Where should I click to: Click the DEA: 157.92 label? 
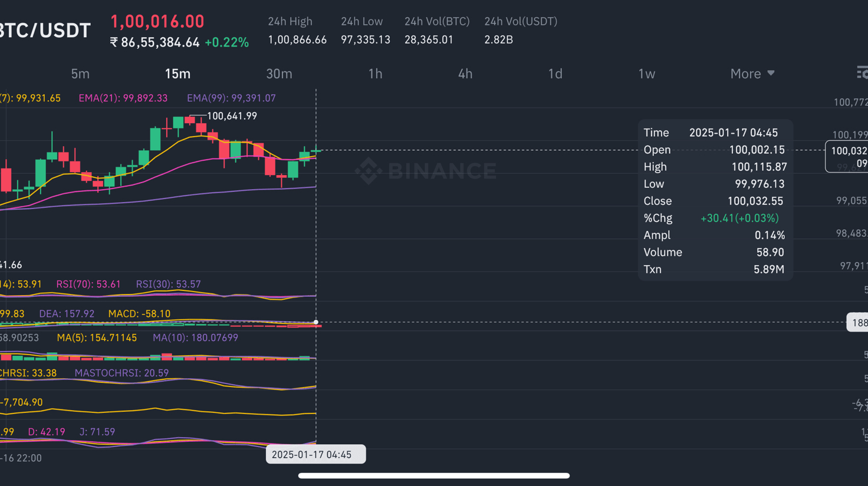click(x=67, y=313)
